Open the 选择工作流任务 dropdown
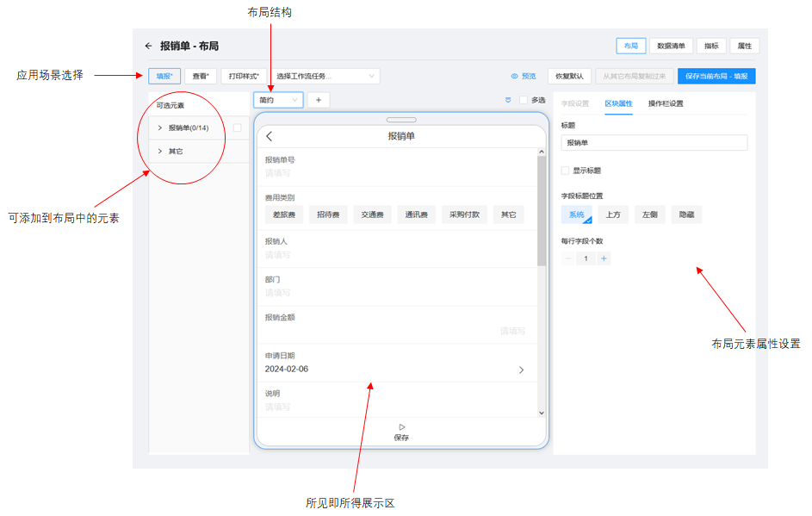The image size is (812, 516). point(325,76)
